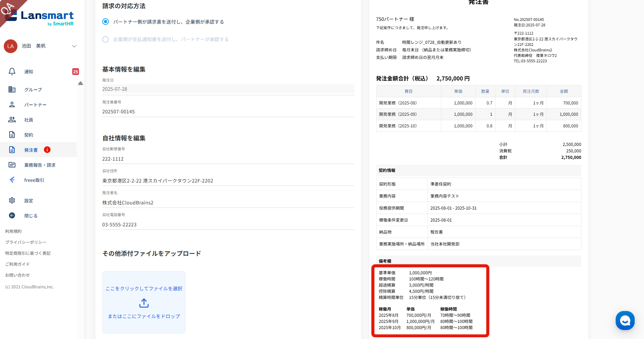Open the 利用規約 link
Screen dimensions: 644x339
13,231
